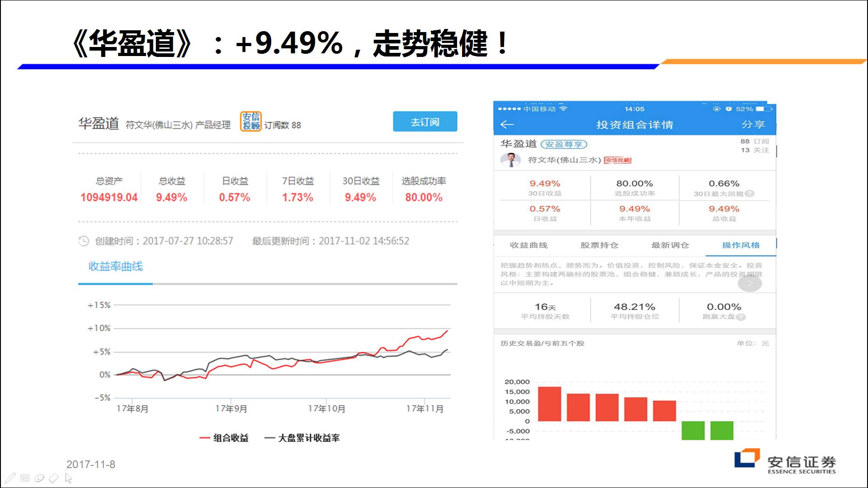Click the 历史交易盈/亏前五个股 heading
The width and height of the screenshot is (868, 488).
[542, 343]
